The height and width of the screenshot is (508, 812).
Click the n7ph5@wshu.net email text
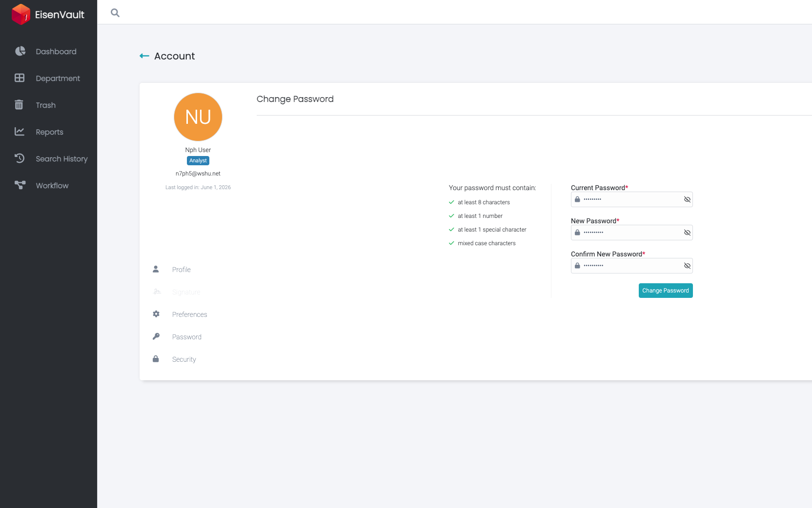tap(198, 174)
